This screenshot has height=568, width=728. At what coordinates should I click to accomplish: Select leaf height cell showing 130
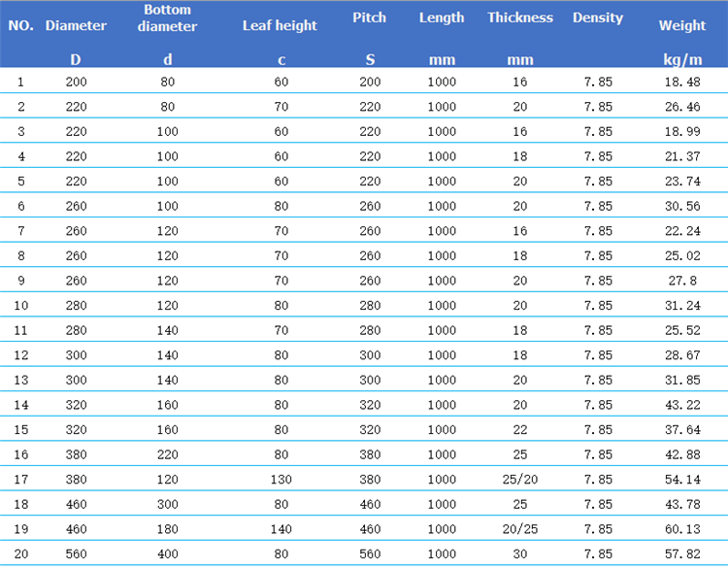(x=281, y=479)
